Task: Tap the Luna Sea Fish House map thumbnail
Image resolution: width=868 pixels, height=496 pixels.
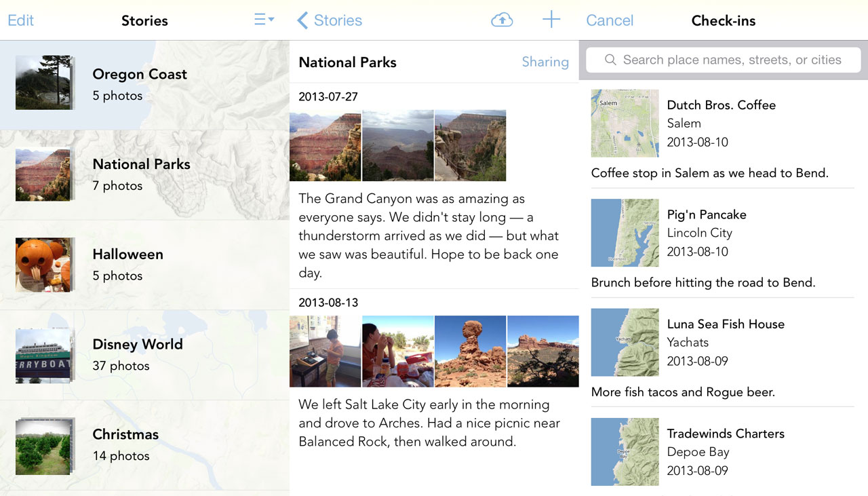Action: coord(625,343)
